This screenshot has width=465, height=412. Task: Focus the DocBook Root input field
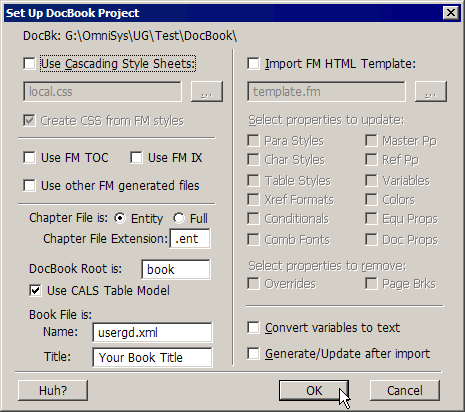(x=176, y=269)
